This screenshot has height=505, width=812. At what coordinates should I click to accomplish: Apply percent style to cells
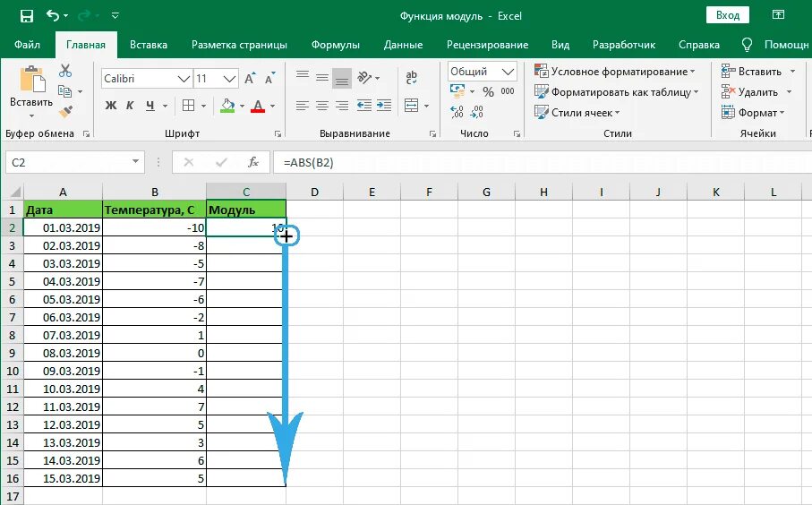(x=488, y=91)
